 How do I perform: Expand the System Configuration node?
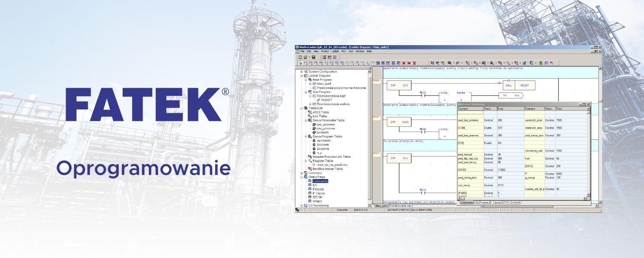pyautogui.click(x=301, y=71)
